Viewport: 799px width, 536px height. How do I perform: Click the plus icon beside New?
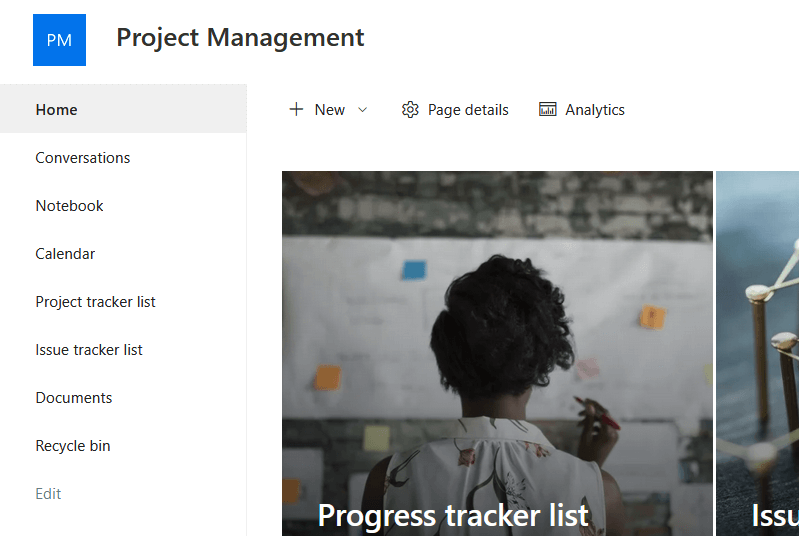tap(296, 109)
